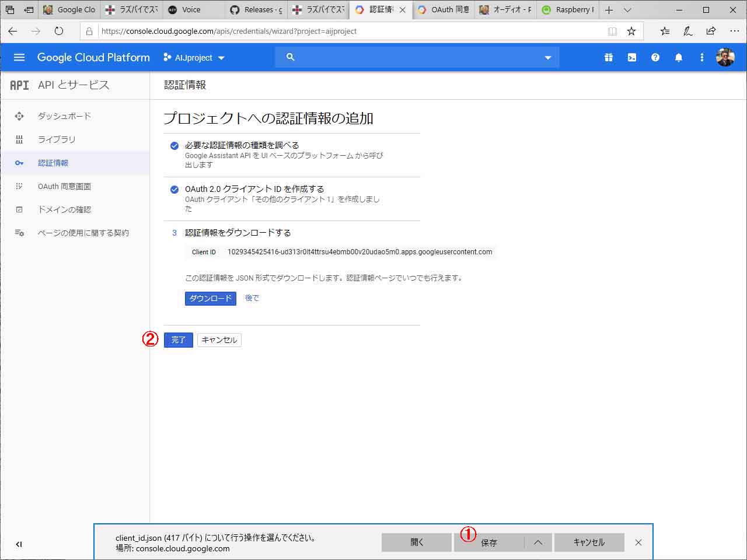This screenshot has height=560, width=747.
Task: Open the help question mark icon
Action: (655, 57)
